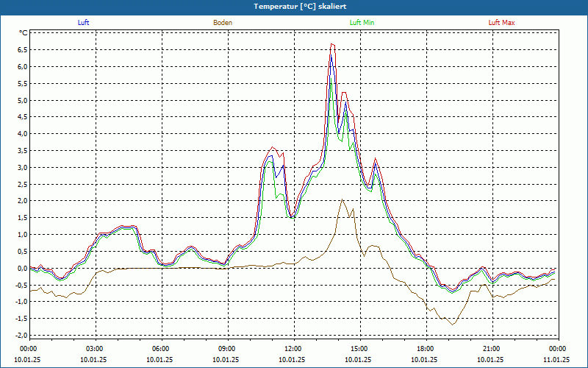Click the 3,0 y-axis value
This screenshot has width=588, height=368.
point(23,168)
